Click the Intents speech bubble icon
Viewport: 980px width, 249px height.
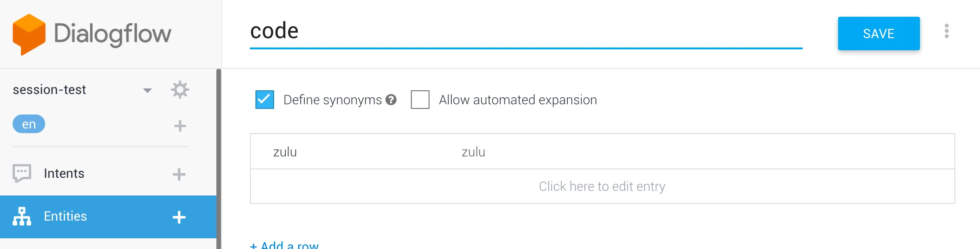click(x=22, y=174)
